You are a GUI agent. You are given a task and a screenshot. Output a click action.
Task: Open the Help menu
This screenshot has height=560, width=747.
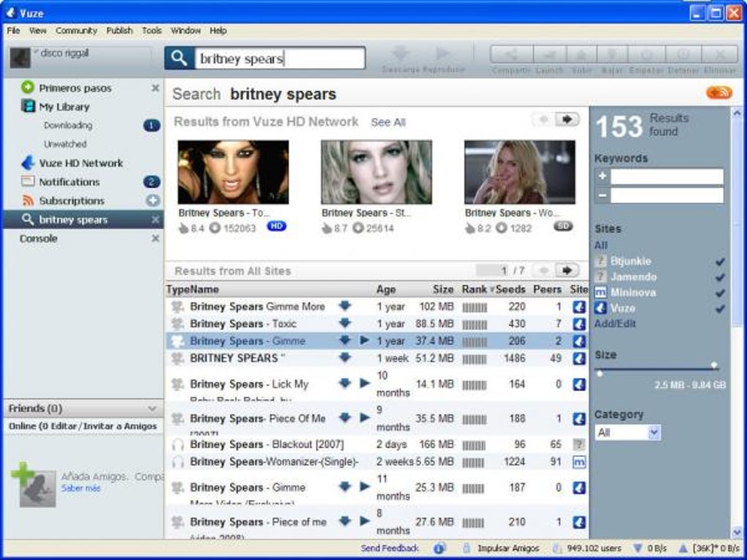click(218, 31)
